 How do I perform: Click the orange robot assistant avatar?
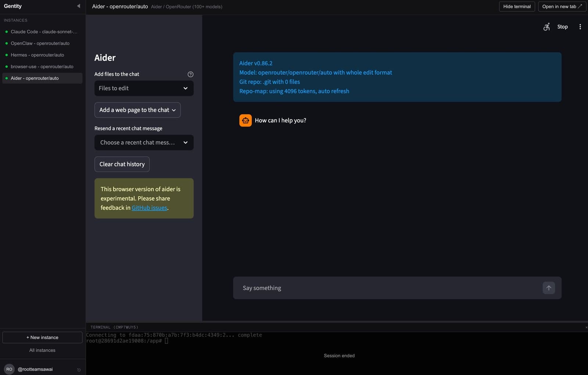point(245,121)
